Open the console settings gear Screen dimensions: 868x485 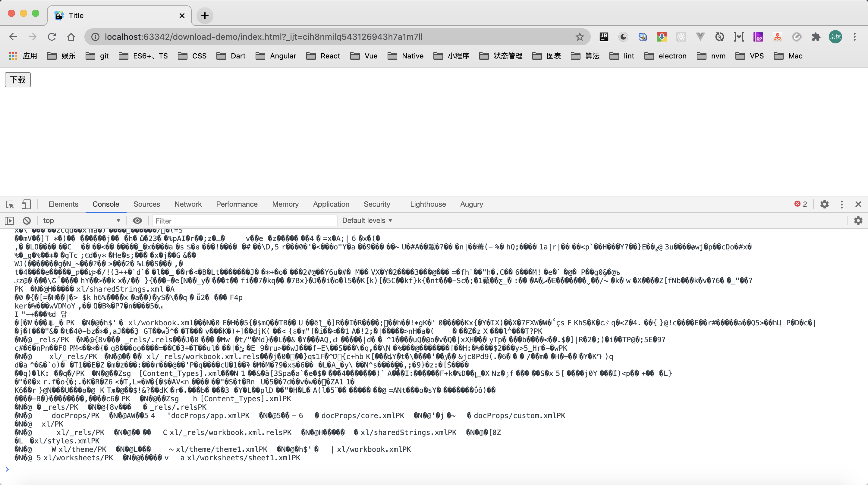coord(858,221)
